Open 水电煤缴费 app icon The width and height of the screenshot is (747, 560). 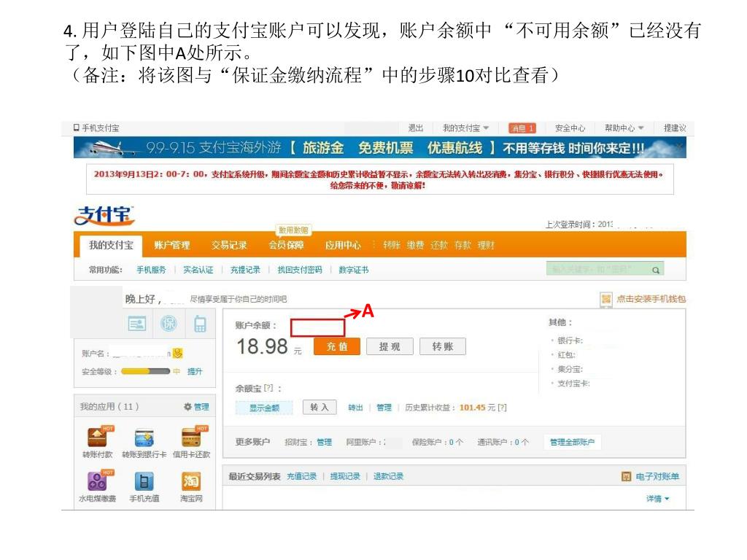click(x=97, y=481)
